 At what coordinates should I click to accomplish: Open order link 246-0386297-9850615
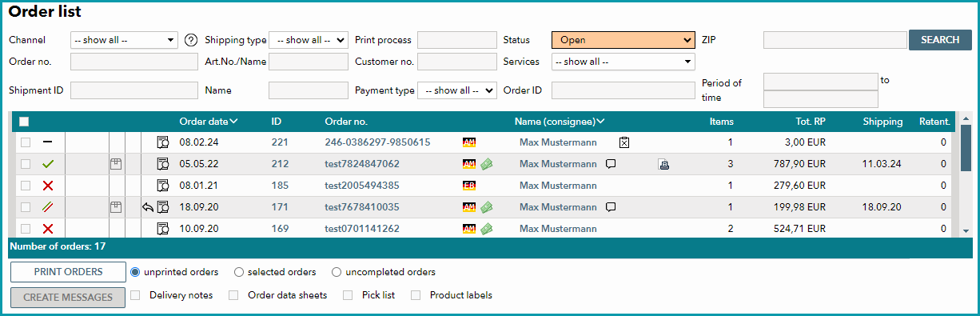(x=377, y=142)
